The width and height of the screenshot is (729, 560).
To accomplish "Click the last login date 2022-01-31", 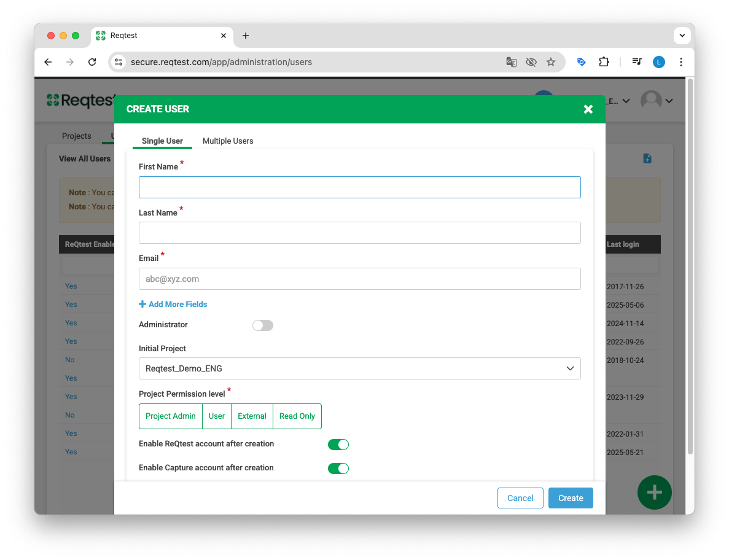I will coord(625,434).
